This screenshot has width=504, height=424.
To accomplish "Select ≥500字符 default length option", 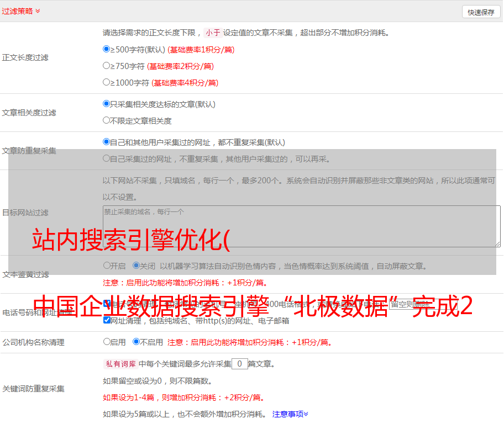I will [x=106, y=49].
